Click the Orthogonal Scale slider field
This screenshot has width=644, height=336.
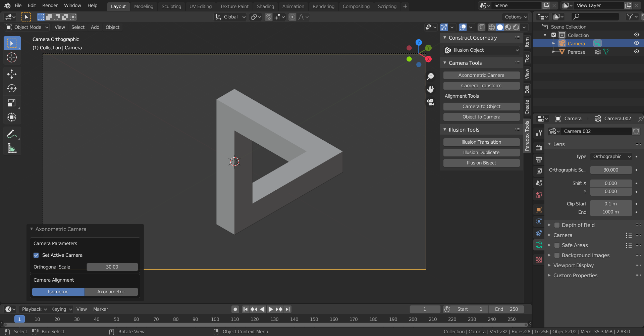coord(112,267)
